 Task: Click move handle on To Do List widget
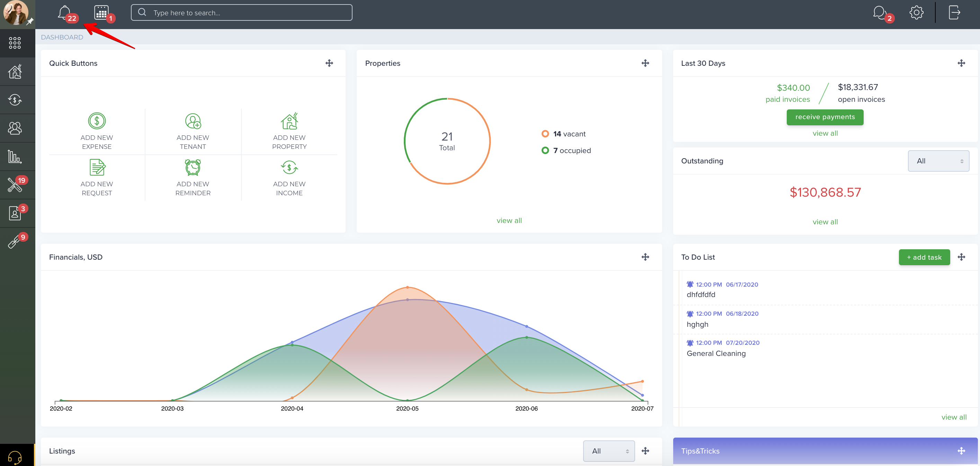click(961, 257)
